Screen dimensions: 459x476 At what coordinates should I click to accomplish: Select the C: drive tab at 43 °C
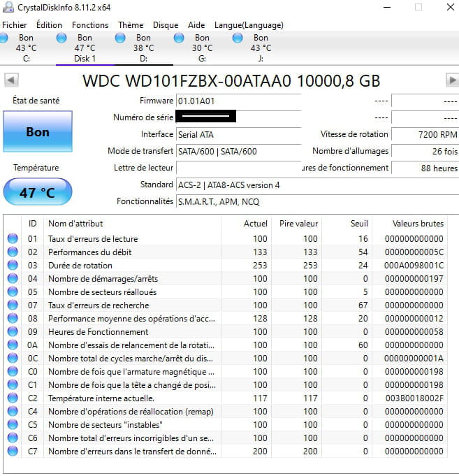[x=27, y=48]
